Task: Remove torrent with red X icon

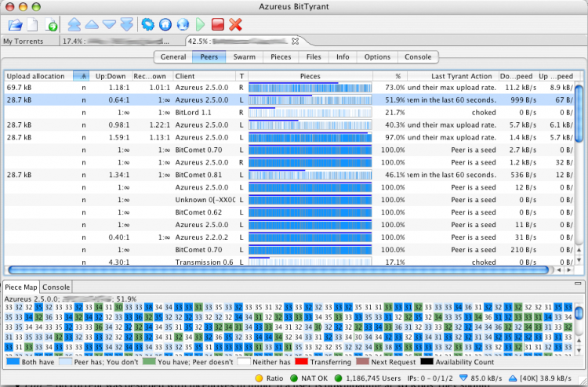Action: click(235, 25)
